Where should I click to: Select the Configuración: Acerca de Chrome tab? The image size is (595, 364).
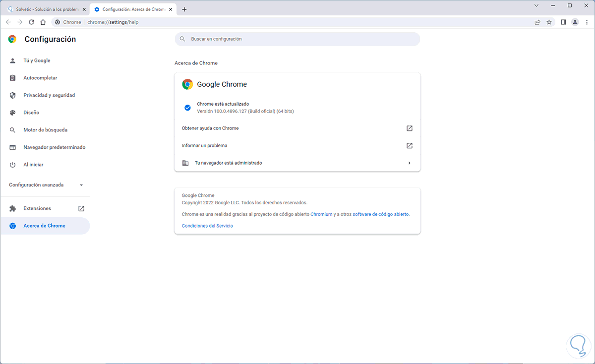coord(134,9)
